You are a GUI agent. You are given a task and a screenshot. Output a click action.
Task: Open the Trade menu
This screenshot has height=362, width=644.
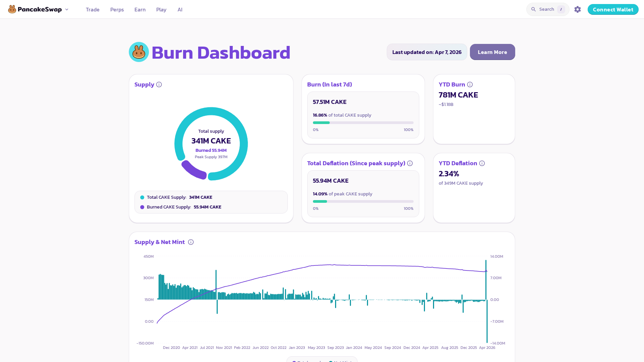pos(93,9)
